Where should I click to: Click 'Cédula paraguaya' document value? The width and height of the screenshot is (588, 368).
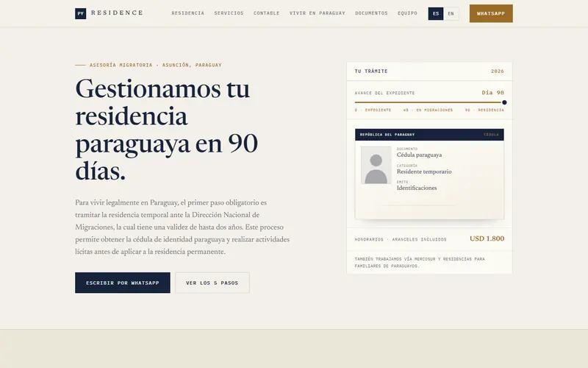419,155
